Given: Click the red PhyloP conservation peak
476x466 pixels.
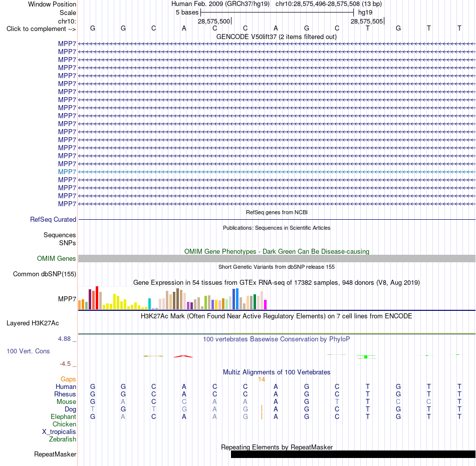Looking at the screenshot, I should coord(183,356).
